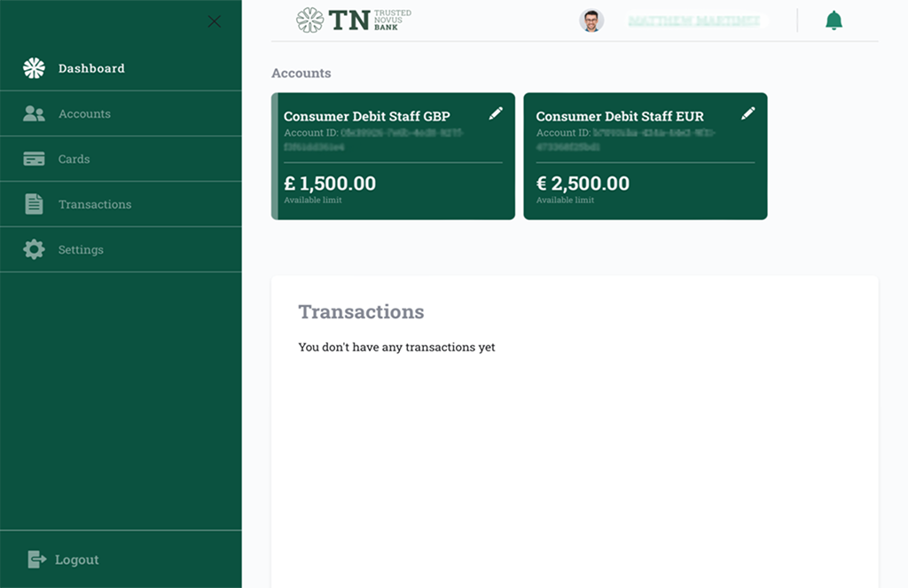The height and width of the screenshot is (588, 908).
Task: Click the Settings gear icon
Action: pos(34,249)
